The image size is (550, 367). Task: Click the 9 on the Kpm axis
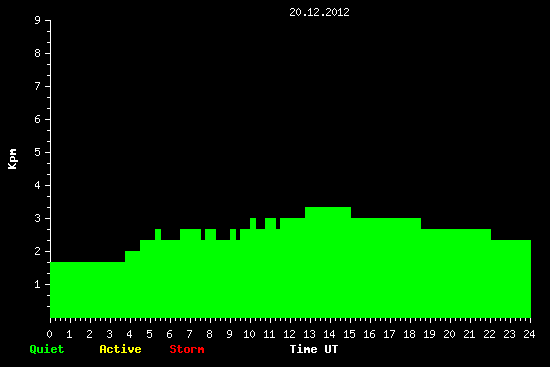pos(38,20)
